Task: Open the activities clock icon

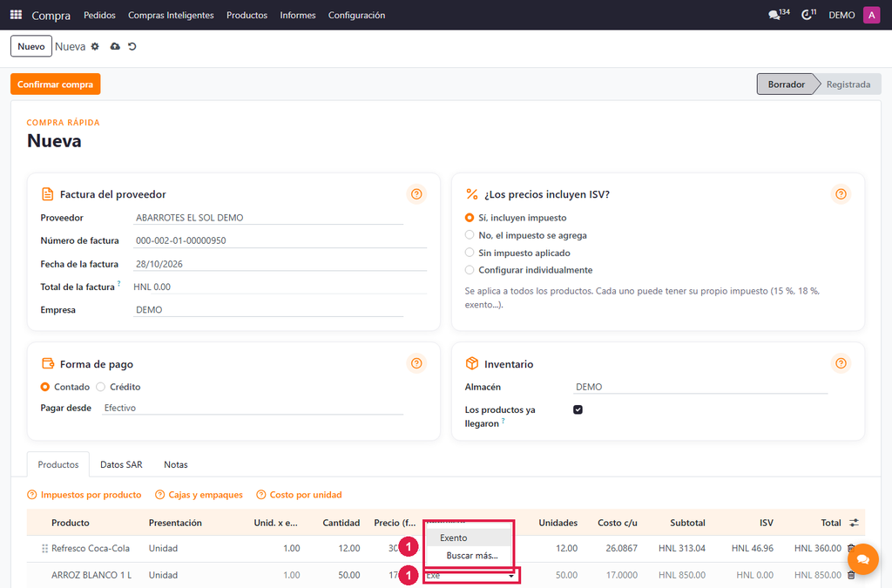Action: tap(808, 15)
